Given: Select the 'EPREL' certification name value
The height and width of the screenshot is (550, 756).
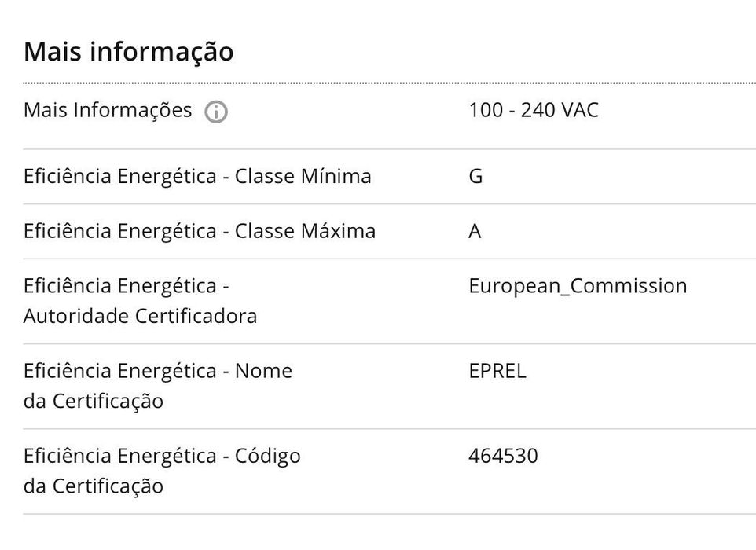Looking at the screenshot, I should (497, 371).
